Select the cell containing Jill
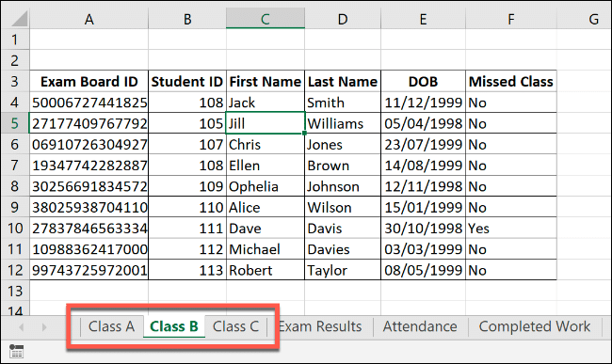The image size is (612, 364). (266, 123)
